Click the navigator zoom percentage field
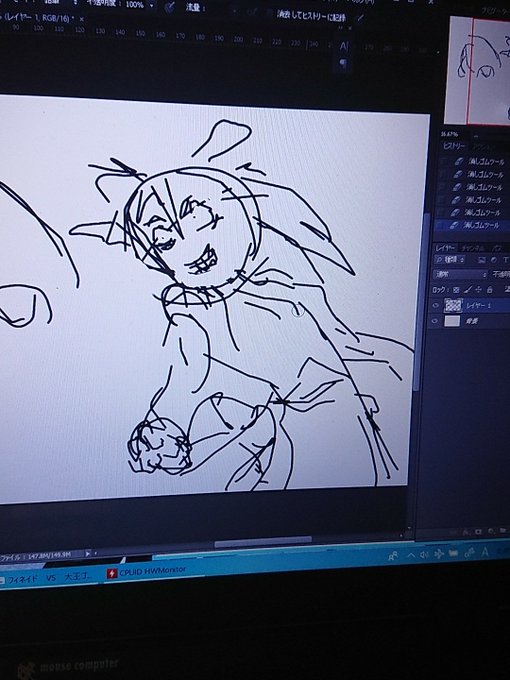The height and width of the screenshot is (680, 510). click(449, 134)
